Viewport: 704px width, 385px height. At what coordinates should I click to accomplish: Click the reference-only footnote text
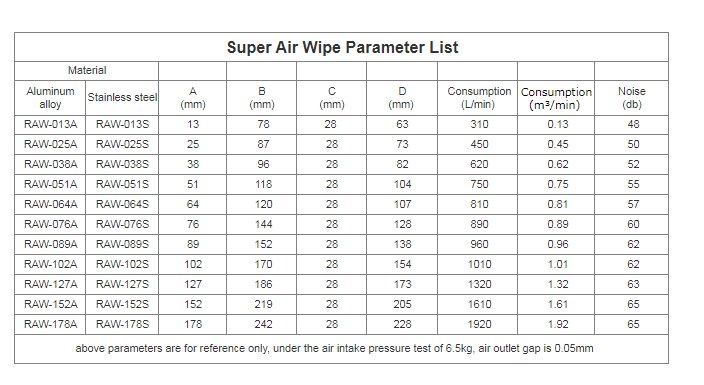click(334, 349)
